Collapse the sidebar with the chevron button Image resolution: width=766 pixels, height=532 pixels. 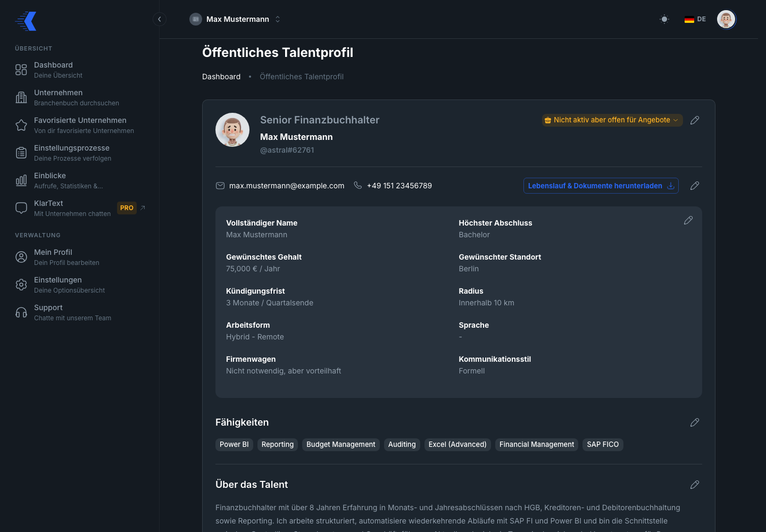[x=160, y=19]
